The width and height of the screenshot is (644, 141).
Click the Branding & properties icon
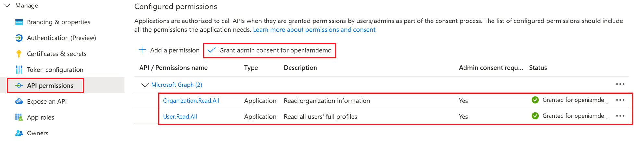(x=19, y=22)
